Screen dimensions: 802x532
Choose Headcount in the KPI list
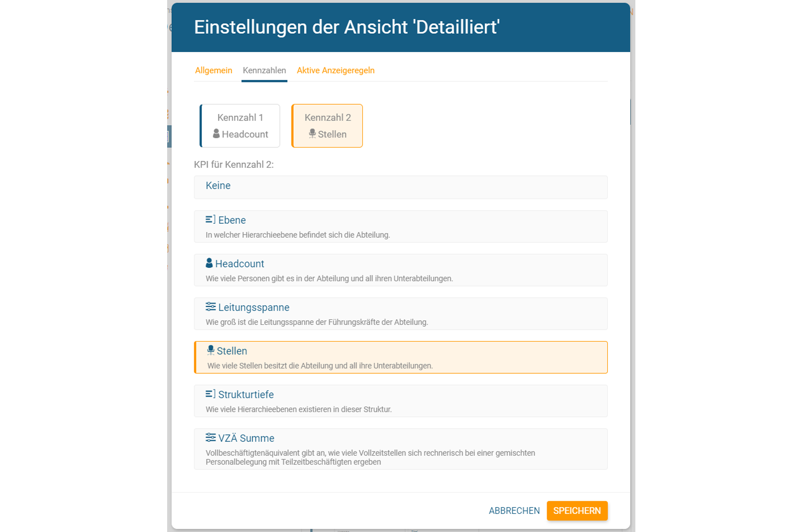point(401,270)
